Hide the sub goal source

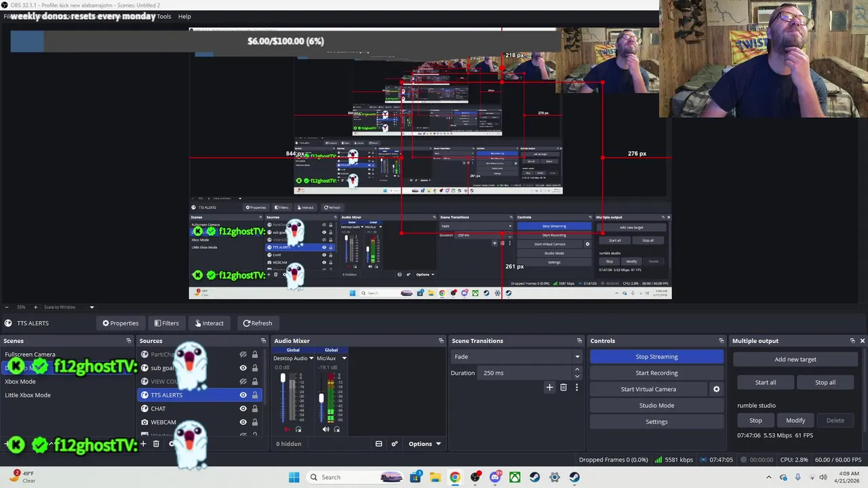pyautogui.click(x=243, y=368)
